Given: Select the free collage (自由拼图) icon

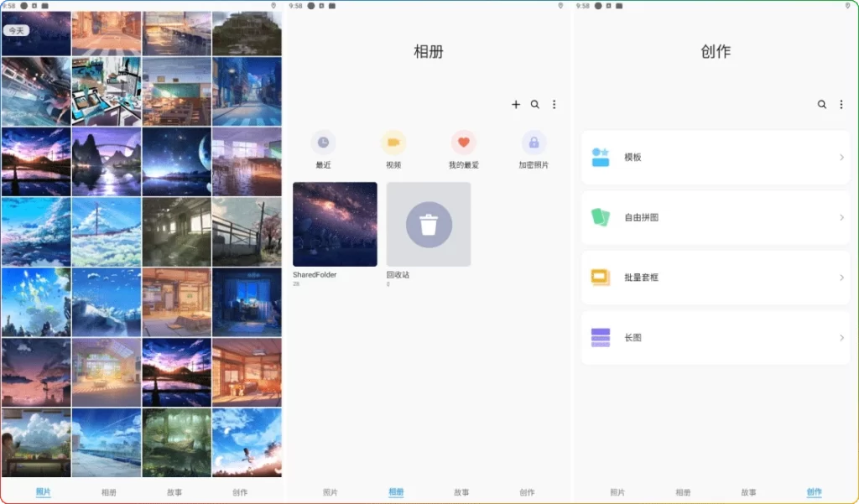Looking at the screenshot, I should [x=601, y=217].
